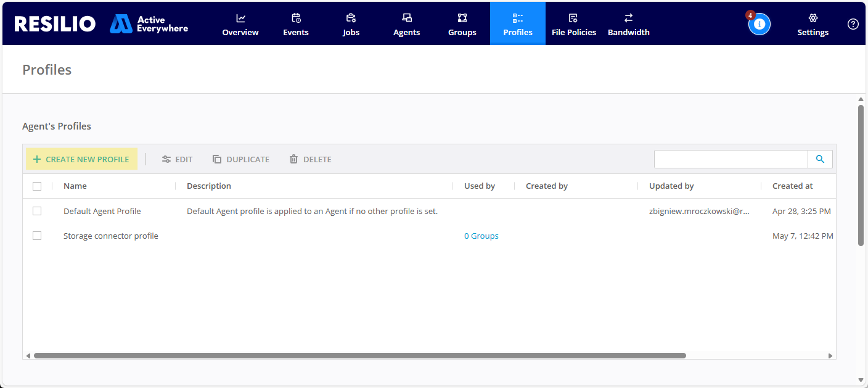Check the Default Agent Profile row checkbox

pyautogui.click(x=37, y=210)
